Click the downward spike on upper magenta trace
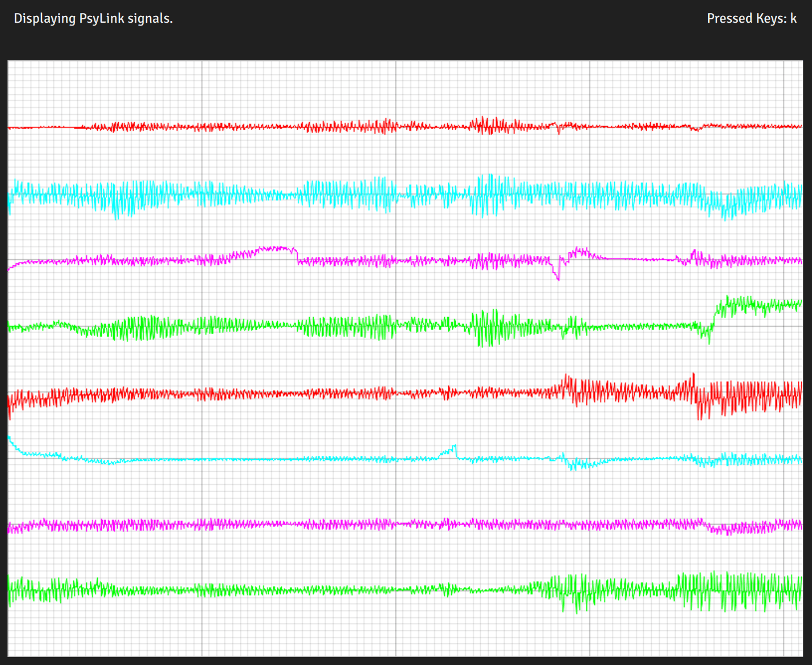Image resolution: width=812 pixels, height=665 pixels. click(x=557, y=274)
